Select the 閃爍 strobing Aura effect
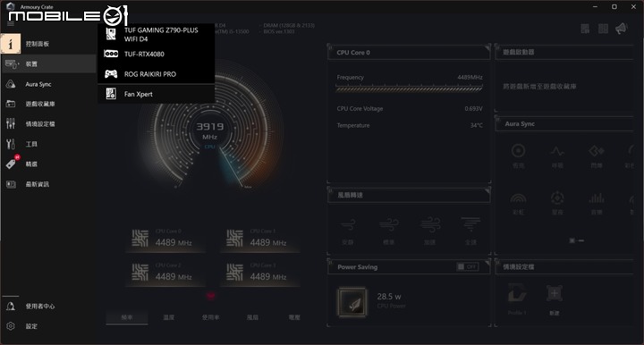This screenshot has height=345, width=644. click(597, 156)
